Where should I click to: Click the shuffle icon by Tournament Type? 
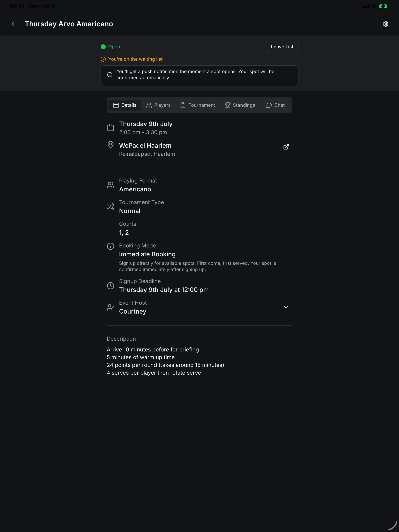click(x=110, y=207)
